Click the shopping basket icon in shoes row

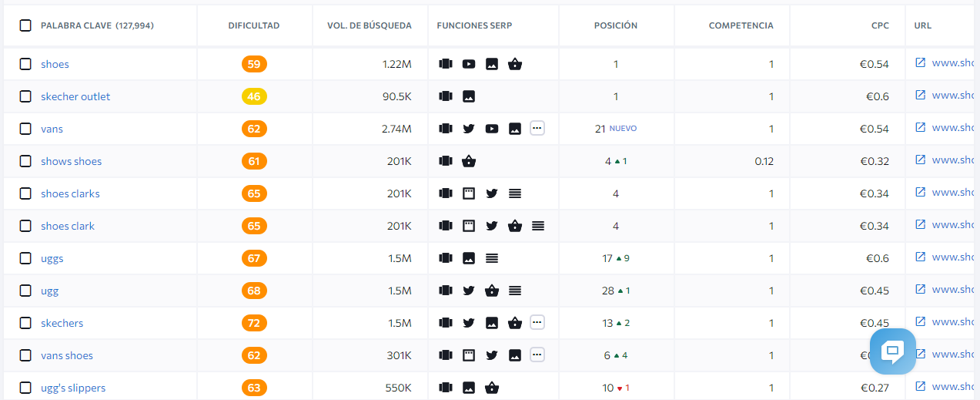click(x=515, y=64)
